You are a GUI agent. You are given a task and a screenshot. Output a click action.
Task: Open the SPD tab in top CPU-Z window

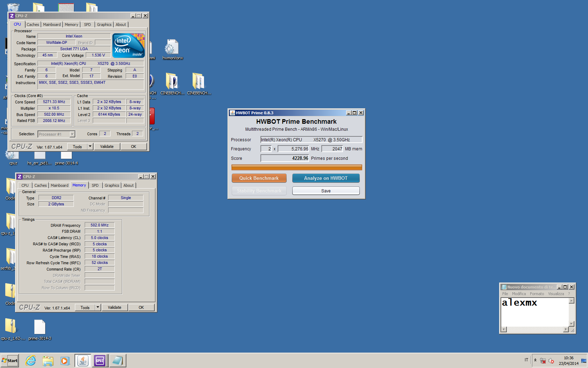(87, 25)
